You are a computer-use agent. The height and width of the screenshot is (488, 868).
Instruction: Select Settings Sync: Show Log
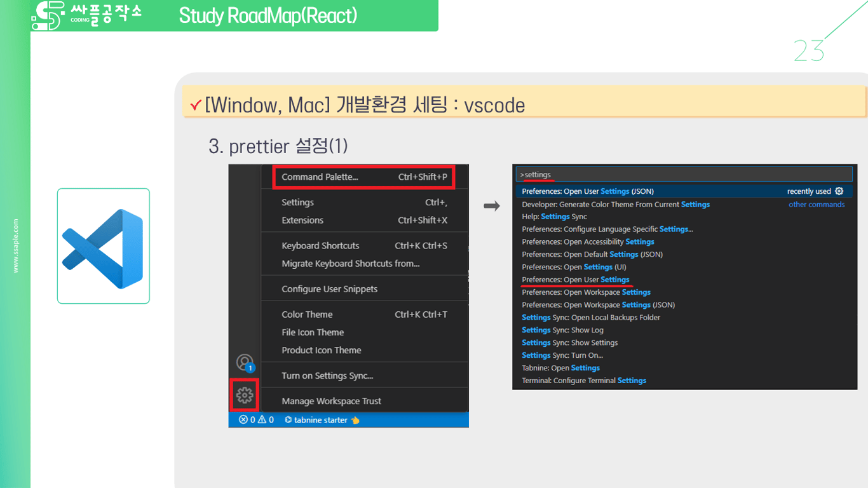point(562,330)
